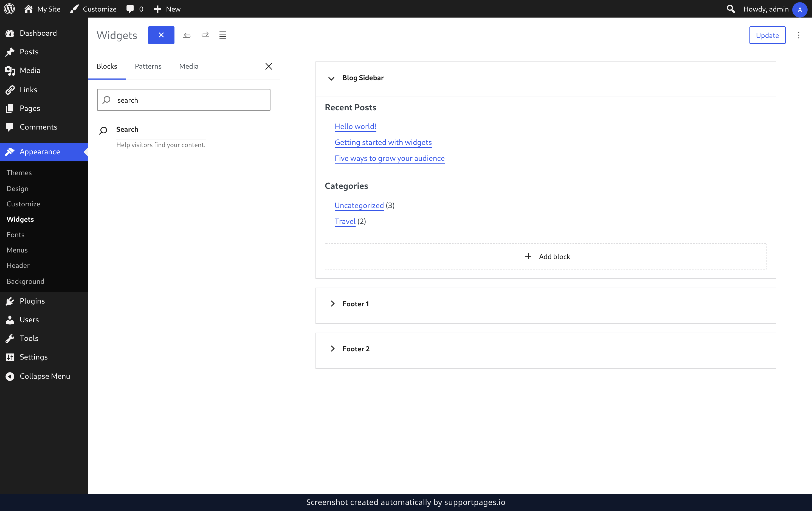This screenshot has width=812, height=511.
Task: Open the Background submenu item
Action: coord(25,281)
